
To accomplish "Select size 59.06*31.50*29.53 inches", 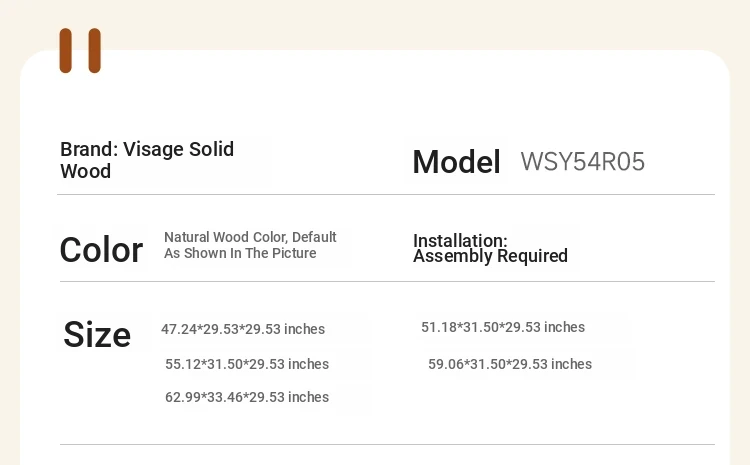I will point(510,364).
